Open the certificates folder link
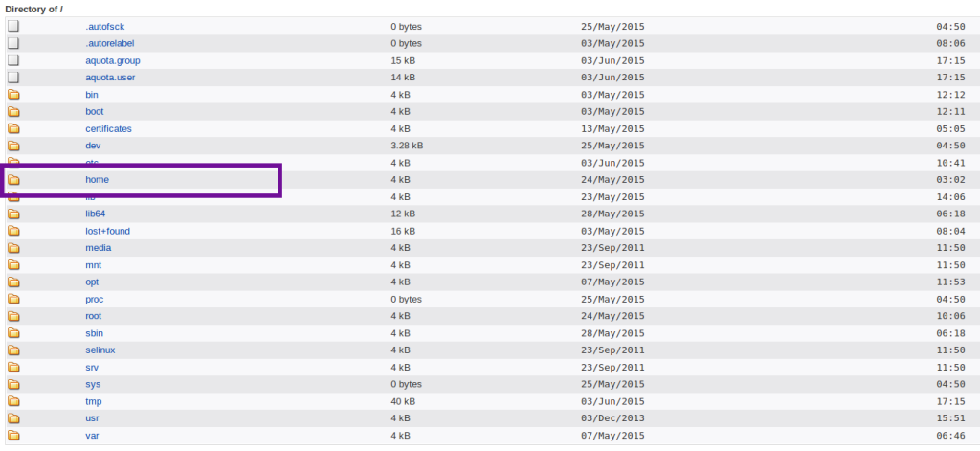 click(108, 128)
